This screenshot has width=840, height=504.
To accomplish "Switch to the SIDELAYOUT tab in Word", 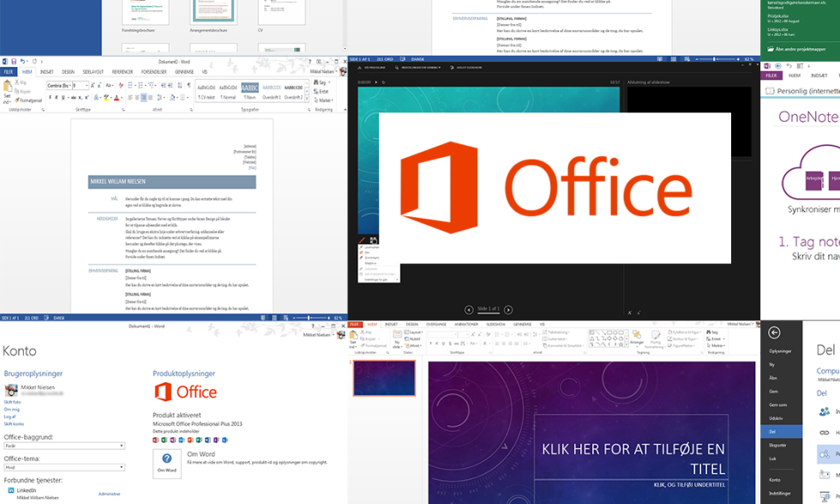I will coord(93,72).
